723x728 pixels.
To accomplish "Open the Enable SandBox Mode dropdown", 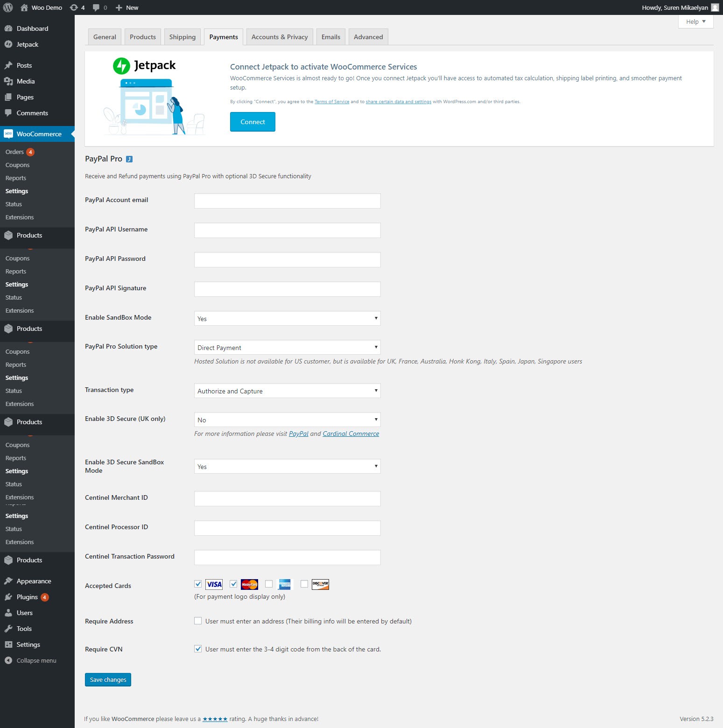I will click(x=287, y=318).
